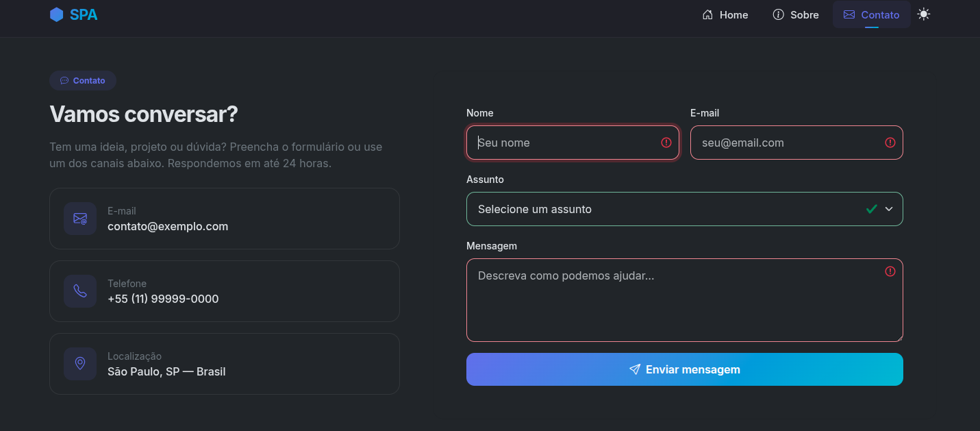Click inside the Seu nome input field
Image resolution: width=980 pixels, height=431 pixels.
[x=573, y=143]
